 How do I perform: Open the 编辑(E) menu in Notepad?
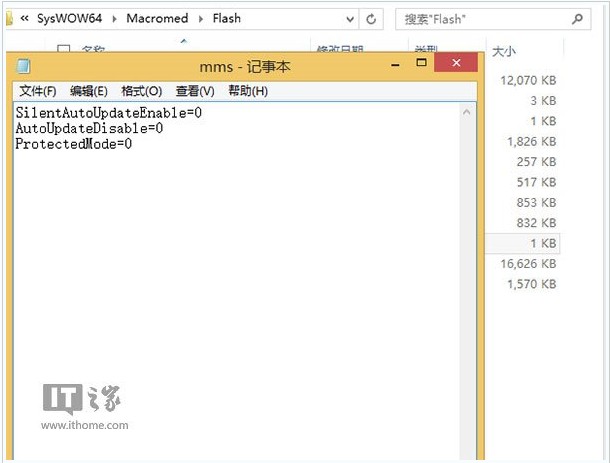tap(89, 91)
